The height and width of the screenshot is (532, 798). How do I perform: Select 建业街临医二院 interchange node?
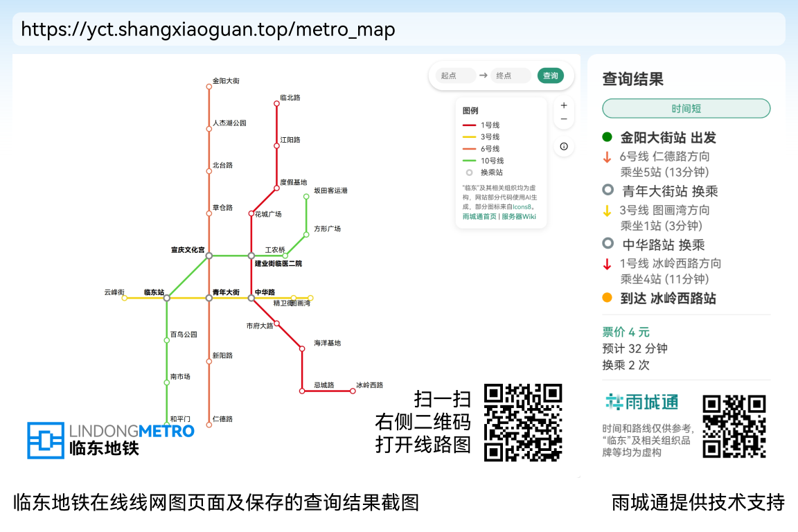coord(251,256)
